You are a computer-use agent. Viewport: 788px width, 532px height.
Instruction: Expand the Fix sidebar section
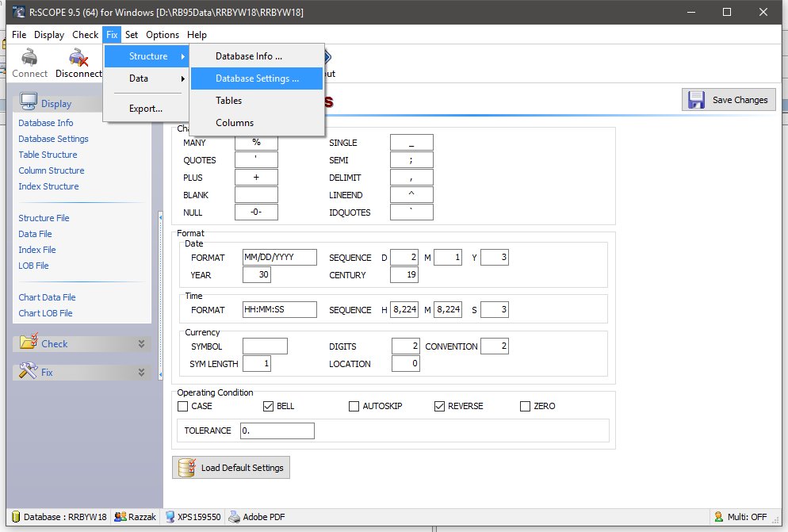tap(142, 373)
